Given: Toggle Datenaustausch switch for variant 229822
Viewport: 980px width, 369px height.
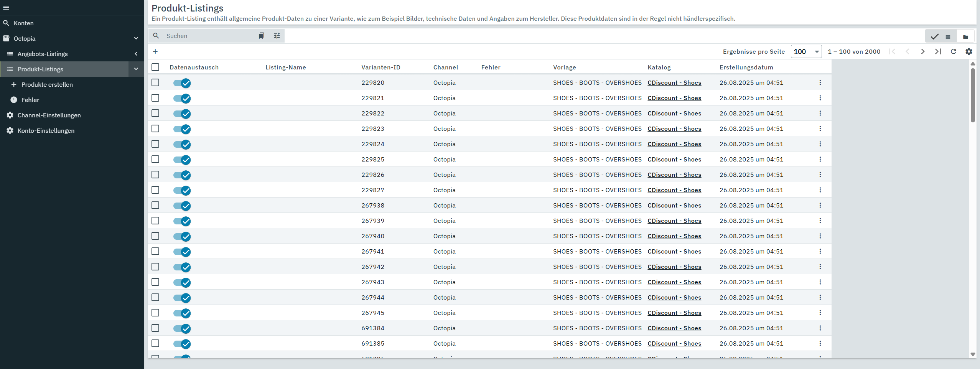Looking at the screenshot, I should tap(182, 114).
